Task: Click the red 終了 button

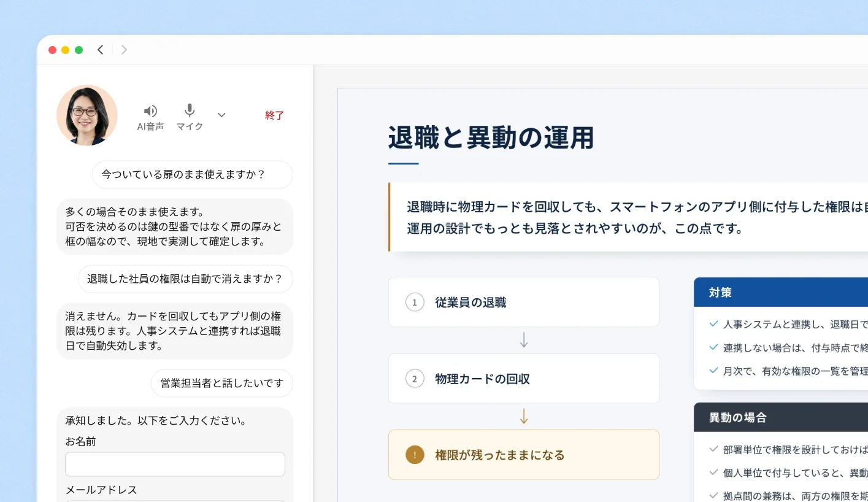Action: click(x=274, y=115)
